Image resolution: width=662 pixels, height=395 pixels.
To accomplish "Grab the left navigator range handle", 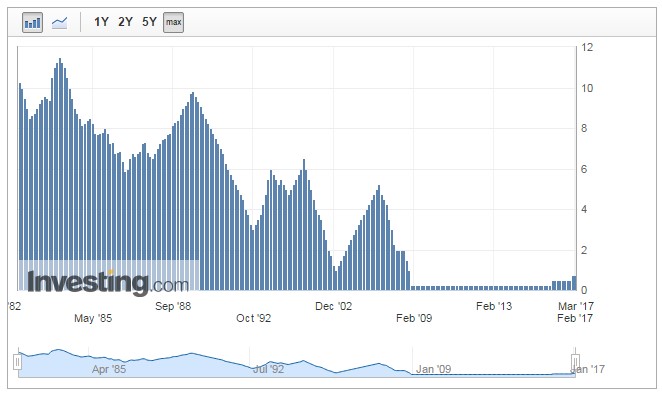I will coord(18,362).
